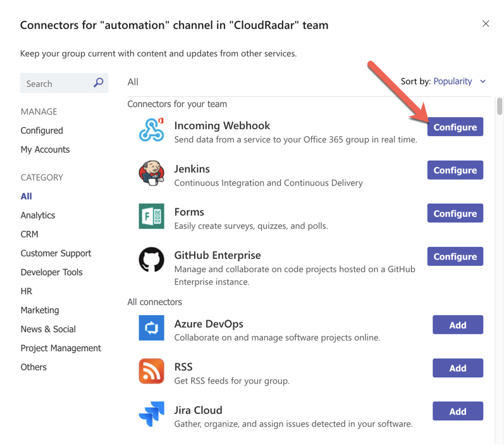Select the News & Social category
504x445 pixels.
(48, 329)
